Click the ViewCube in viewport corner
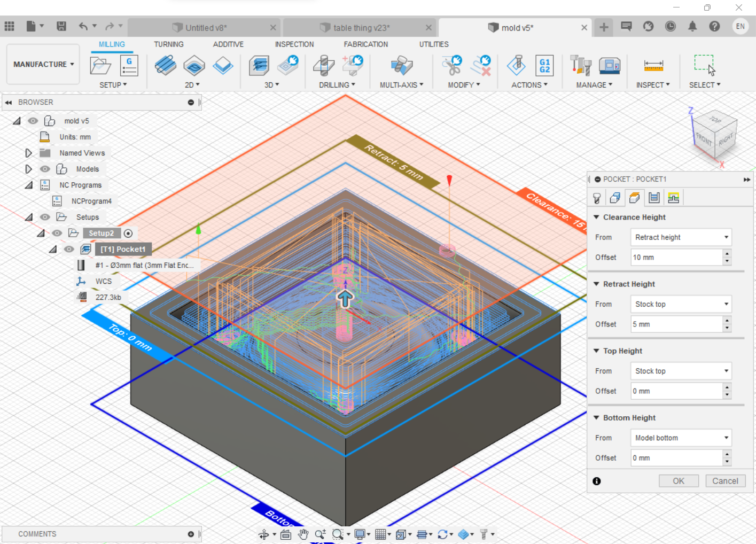The image size is (756, 544). (715, 136)
